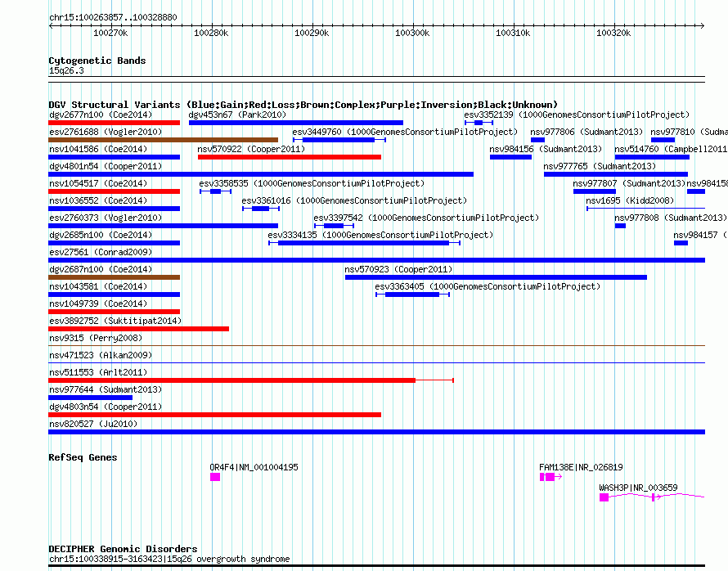
Task: Click nsv471523 (Alkan2009) label
Action: (101, 355)
